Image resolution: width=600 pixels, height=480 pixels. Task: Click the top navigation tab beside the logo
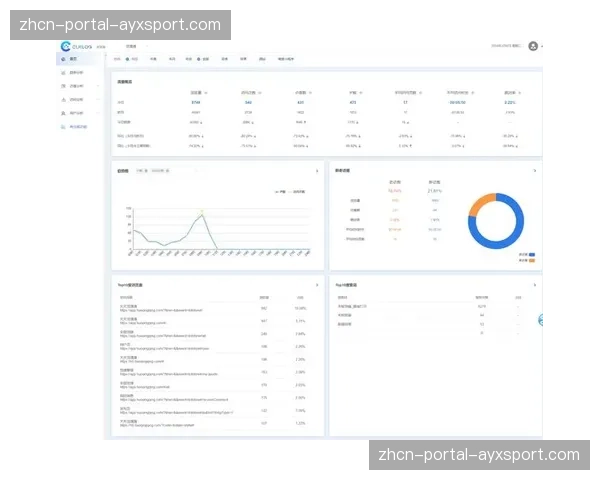131,45
